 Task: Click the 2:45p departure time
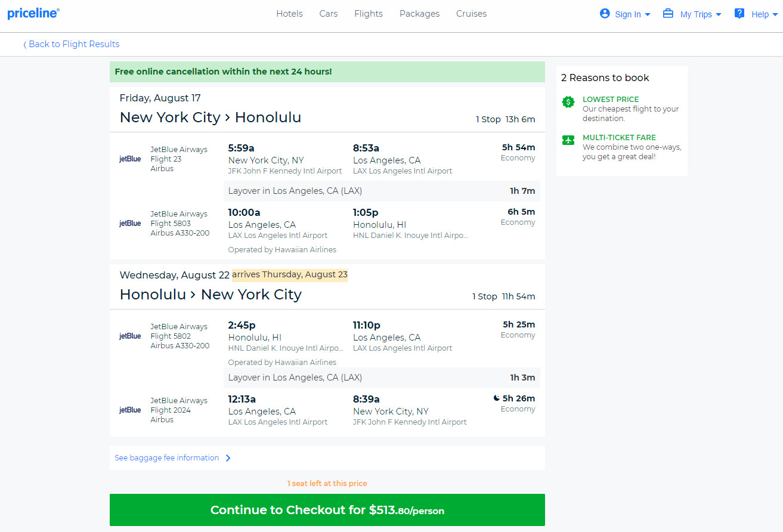(242, 325)
